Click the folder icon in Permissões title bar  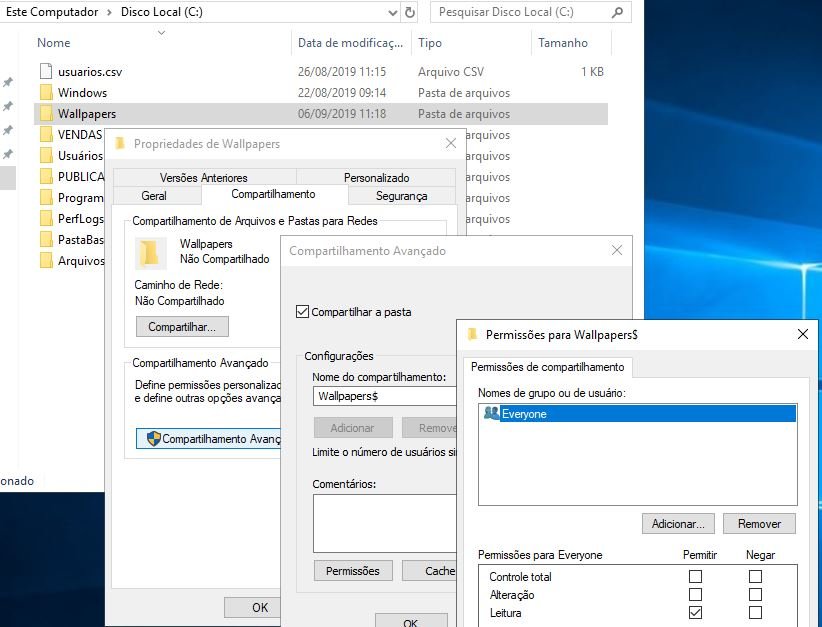coord(472,334)
